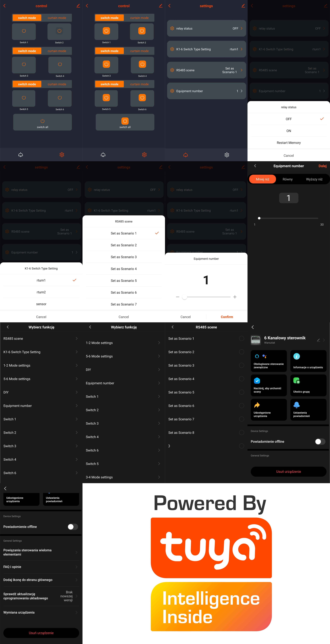Choose sensor in K1-6 Switch Type Setting
The image size is (330, 644).
pos(41,304)
